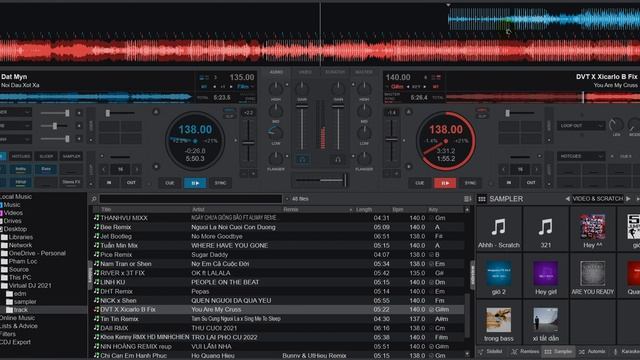Open the SLICER pad tab

pos(46,156)
